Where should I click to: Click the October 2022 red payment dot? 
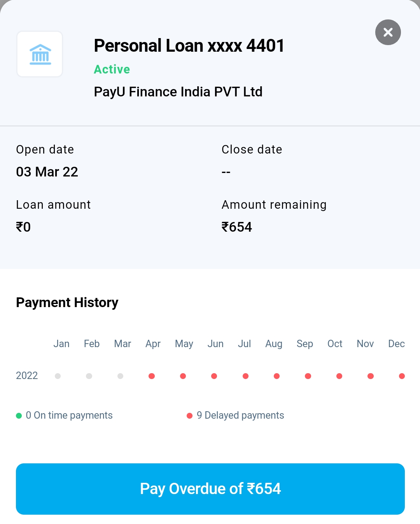(x=339, y=376)
